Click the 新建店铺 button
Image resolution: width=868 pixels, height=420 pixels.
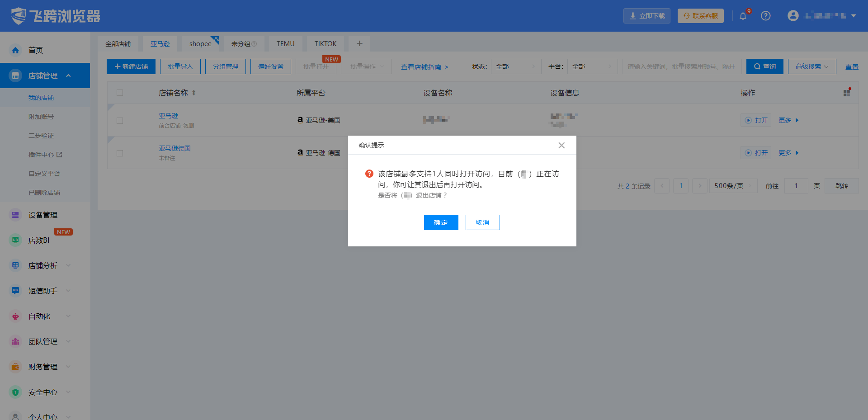[x=131, y=66]
